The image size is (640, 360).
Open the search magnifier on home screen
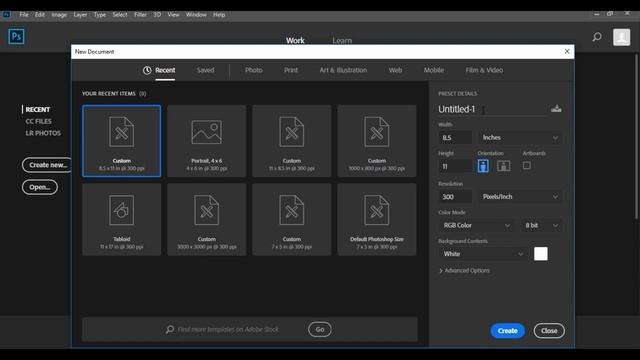pos(597,37)
